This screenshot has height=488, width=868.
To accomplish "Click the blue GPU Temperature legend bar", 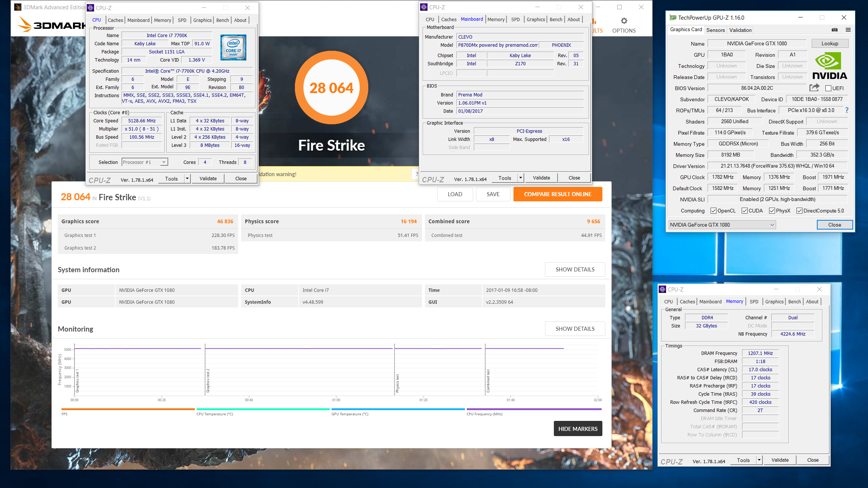I will (398, 409).
